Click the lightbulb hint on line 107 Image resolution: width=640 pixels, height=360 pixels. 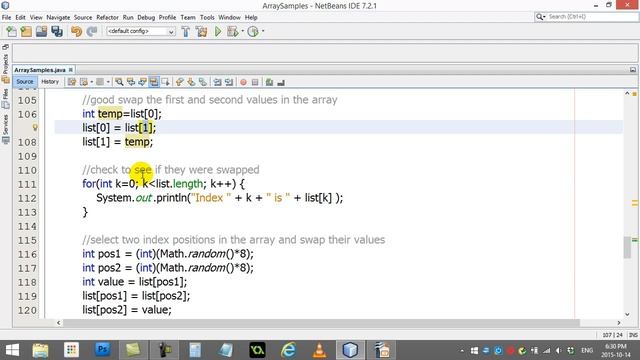tap(35, 128)
